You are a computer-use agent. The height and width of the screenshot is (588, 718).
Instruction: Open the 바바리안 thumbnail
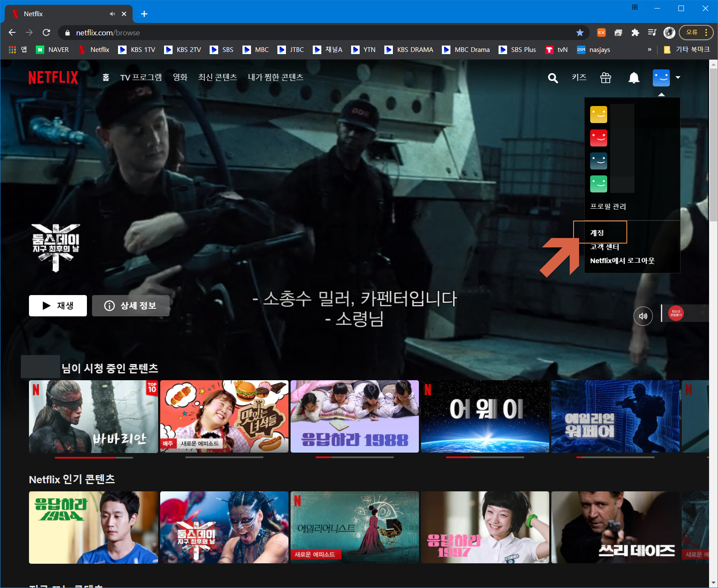point(93,416)
